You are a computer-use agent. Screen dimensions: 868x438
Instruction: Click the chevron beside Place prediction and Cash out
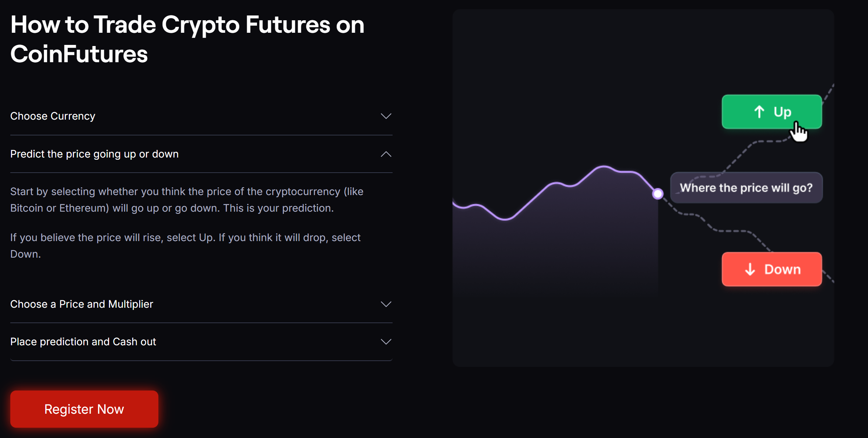pyautogui.click(x=386, y=342)
